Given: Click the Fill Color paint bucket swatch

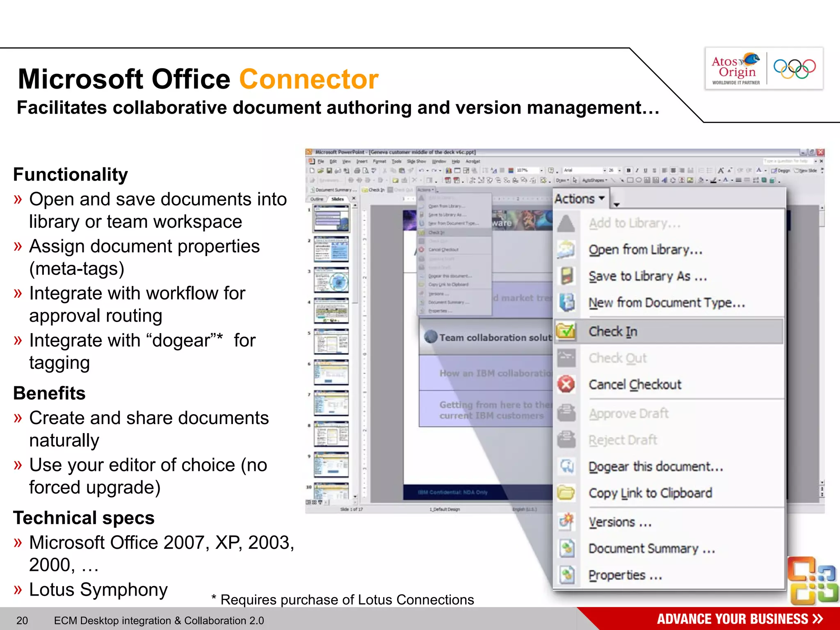Looking at the screenshot, I should point(701,180).
